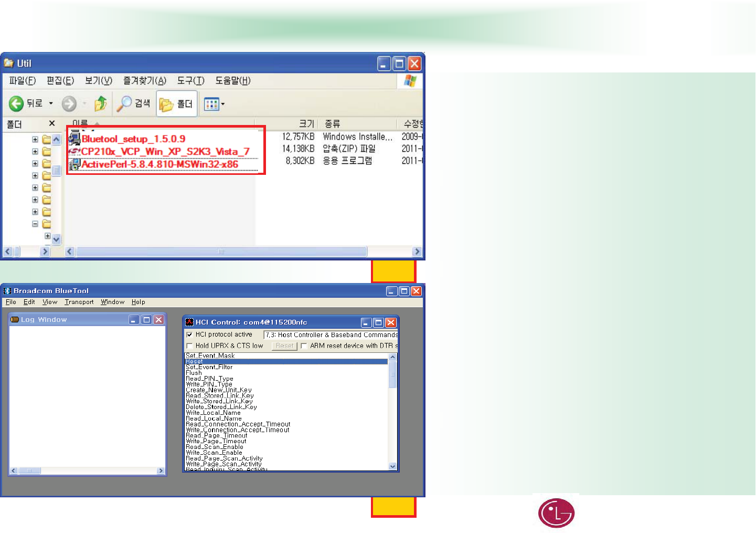Open the 검색 search tool
The width and height of the screenshot is (756, 533).
point(133,103)
